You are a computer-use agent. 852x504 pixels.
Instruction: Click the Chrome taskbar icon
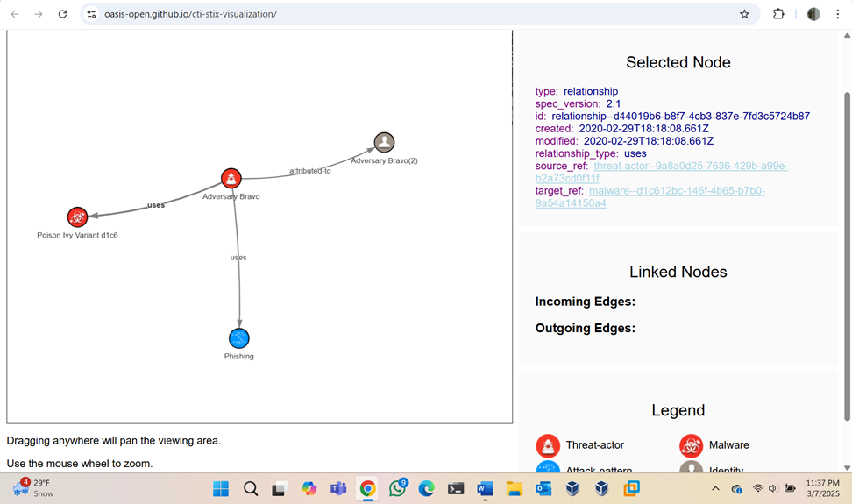click(x=368, y=489)
